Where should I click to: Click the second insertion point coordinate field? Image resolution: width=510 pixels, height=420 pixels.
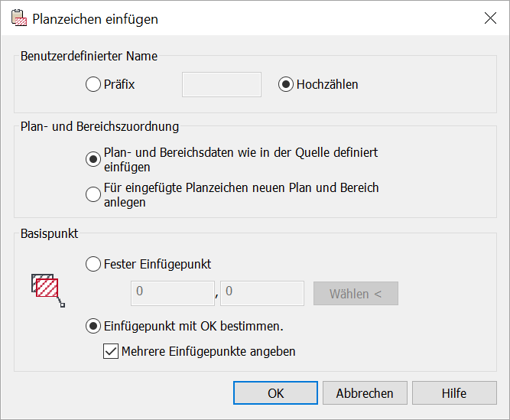tap(262, 294)
